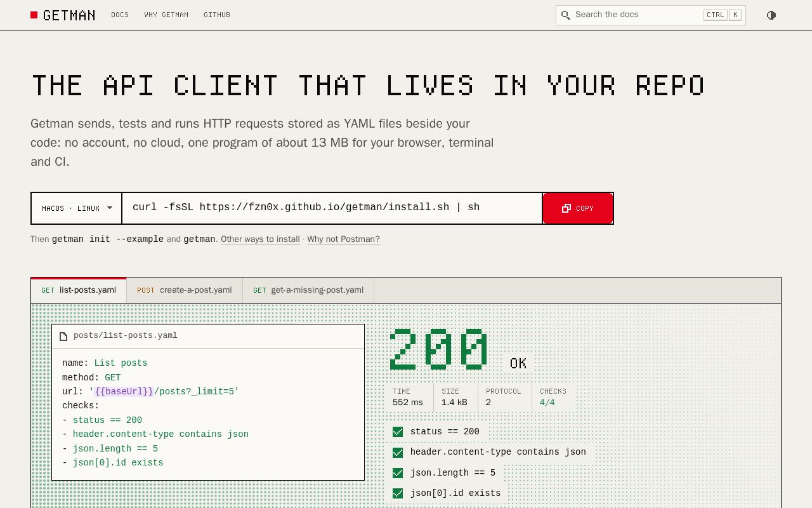Open the 'Other ways to install' link
812x508 pixels.
[260, 239]
